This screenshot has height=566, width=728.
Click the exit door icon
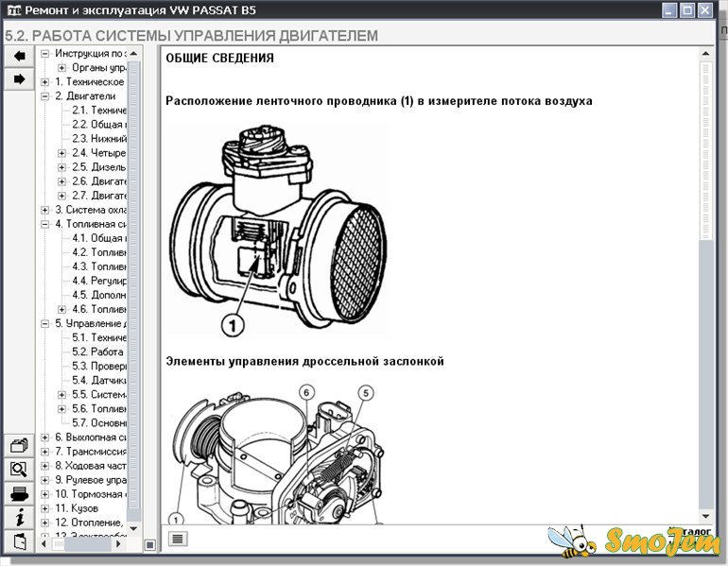point(19,540)
